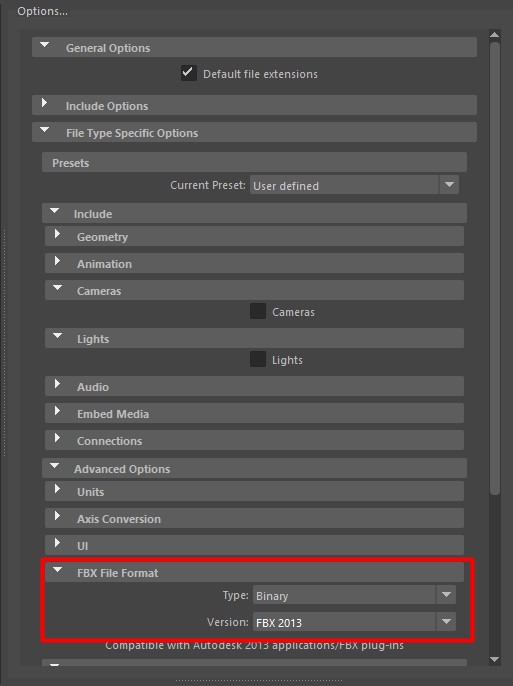
Task: Expand the Geometry section arrow
Action: [57, 234]
